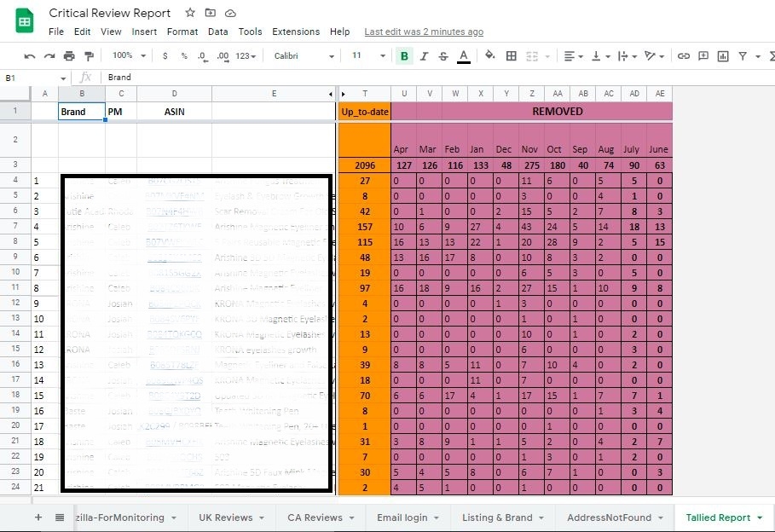Open the zoom level dropdown

pyautogui.click(x=129, y=55)
